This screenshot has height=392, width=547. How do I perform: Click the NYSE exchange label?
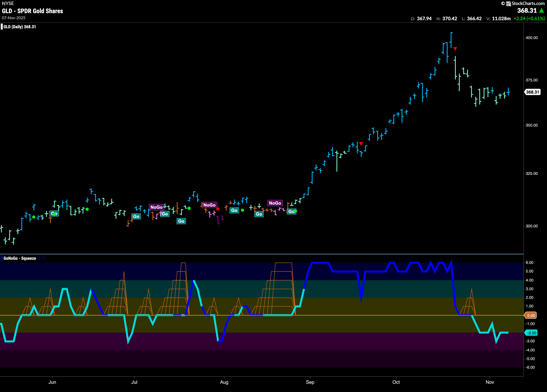8,3
